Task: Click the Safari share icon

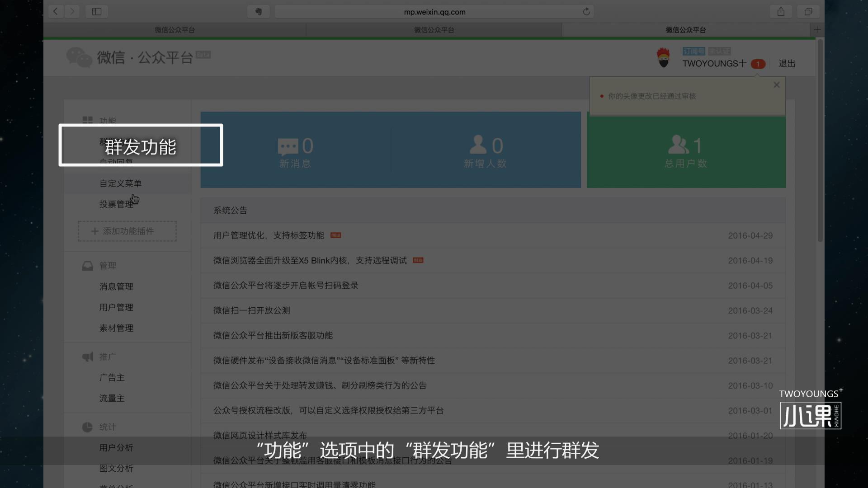Action: click(781, 11)
